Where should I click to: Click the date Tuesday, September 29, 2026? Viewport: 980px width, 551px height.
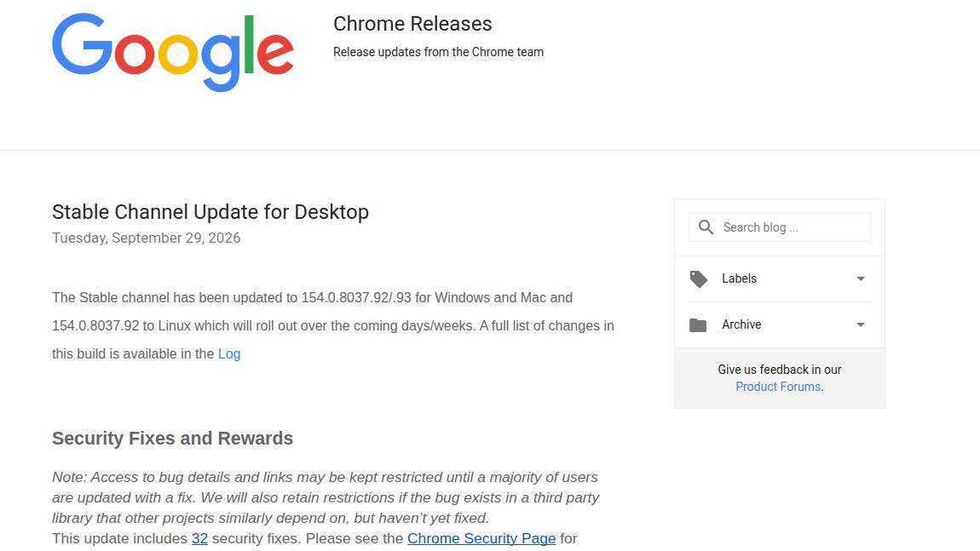pyautogui.click(x=147, y=238)
